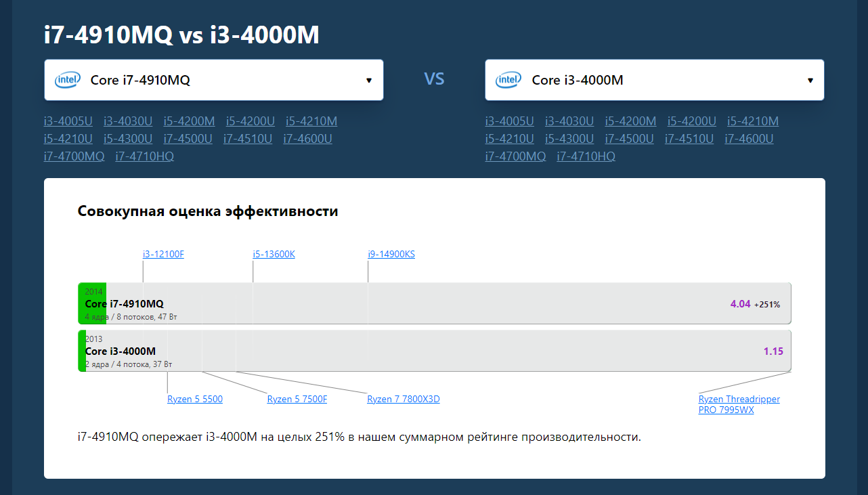The image size is (868, 495).
Task: Follow i7-4700MQ link under the i7-4910MQ selector
Action: click(74, 156)
